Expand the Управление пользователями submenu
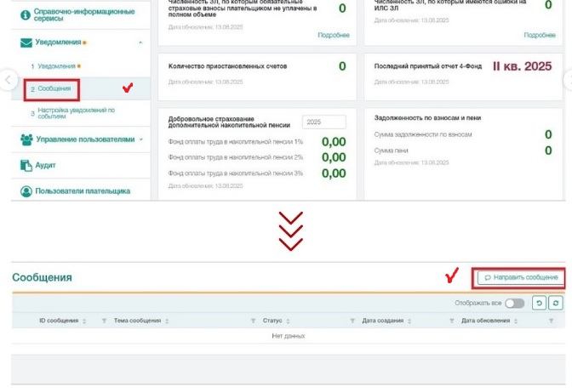 pyautogui.click(x=141, y=139)
